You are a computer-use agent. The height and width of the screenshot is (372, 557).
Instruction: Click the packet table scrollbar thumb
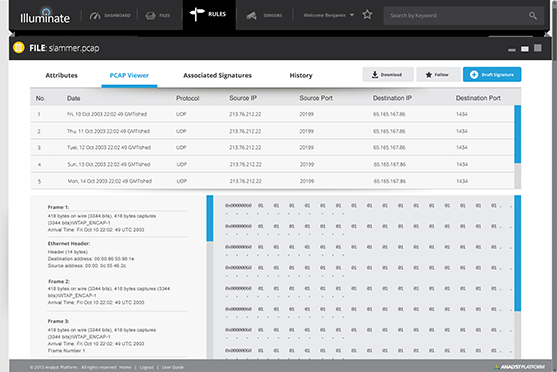(x=518, y=134)
